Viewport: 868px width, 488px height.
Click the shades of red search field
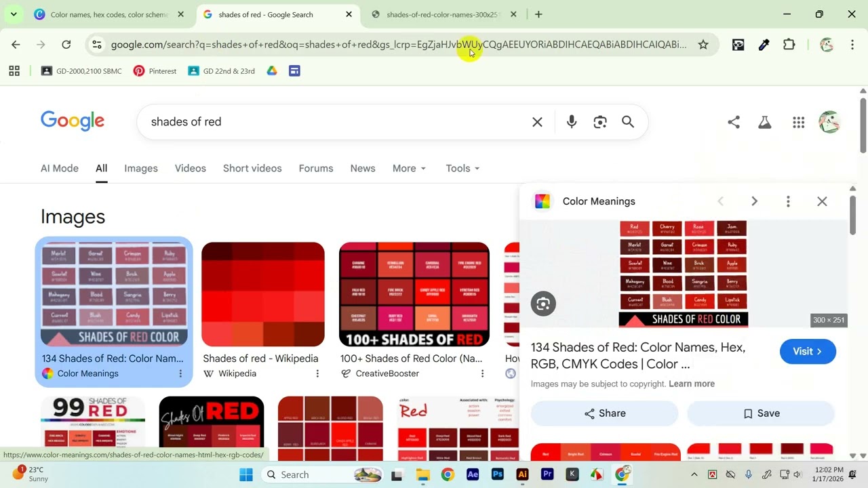[x=336, y=122]
